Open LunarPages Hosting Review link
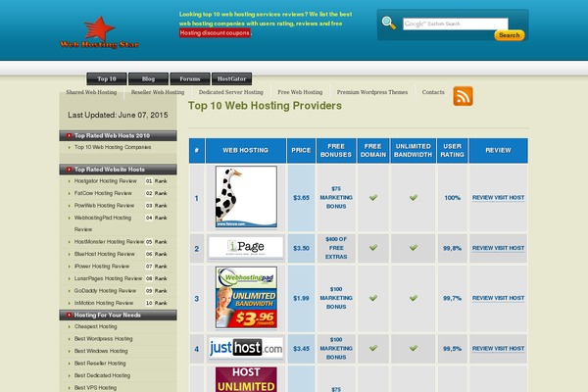 [x=108, y=278]
